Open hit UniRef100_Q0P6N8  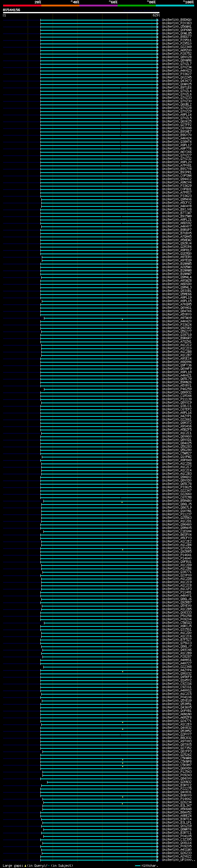(176, 30)
